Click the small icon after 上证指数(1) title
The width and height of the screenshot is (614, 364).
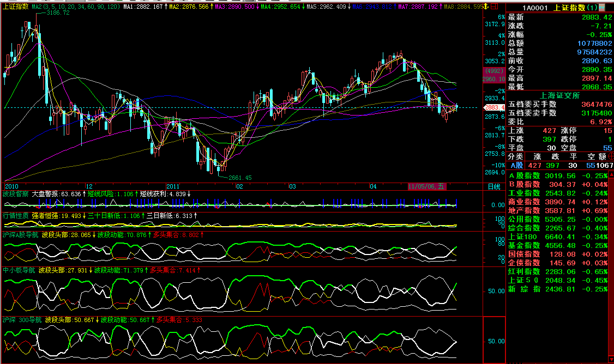tap(602, 8)
